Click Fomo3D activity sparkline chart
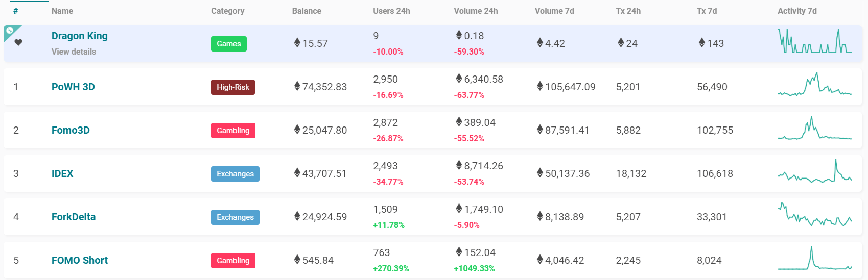The image size is (868, 280). [x=815, y=128]
